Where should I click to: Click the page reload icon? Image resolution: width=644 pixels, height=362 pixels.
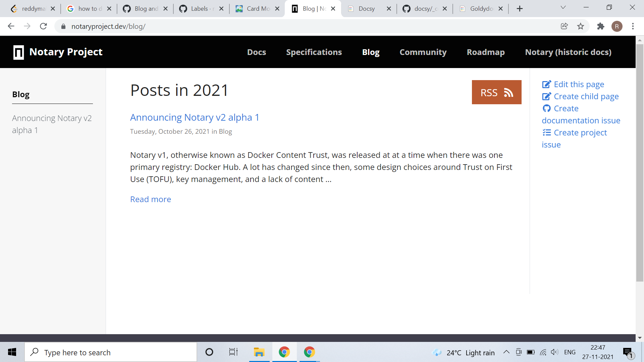43,26
